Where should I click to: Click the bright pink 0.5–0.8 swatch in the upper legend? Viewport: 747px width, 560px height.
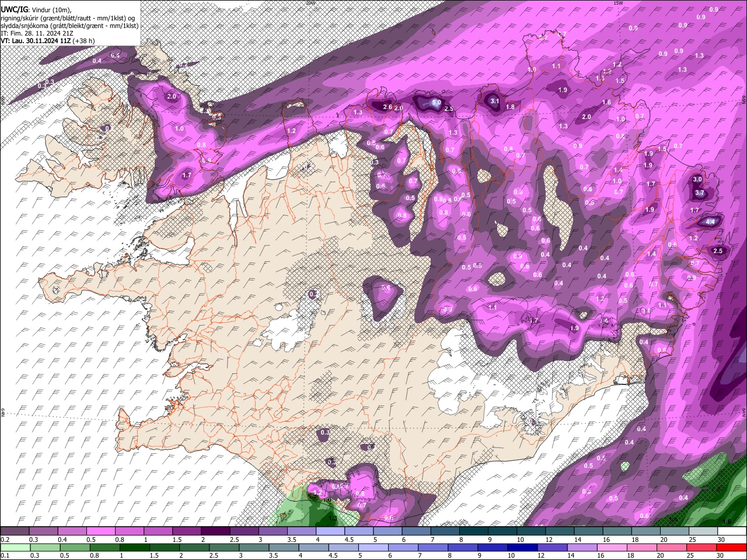pyautogui.click(x=101, y=531)
